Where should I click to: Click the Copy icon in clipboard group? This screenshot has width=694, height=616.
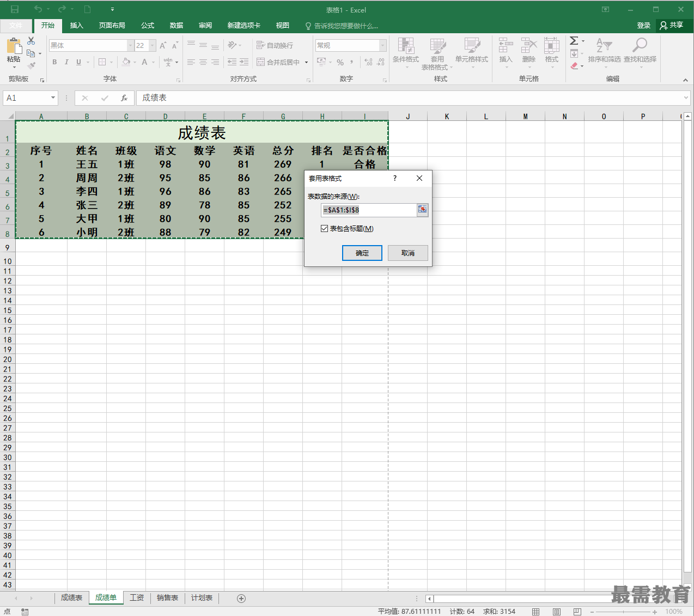[x=31, y=53]
